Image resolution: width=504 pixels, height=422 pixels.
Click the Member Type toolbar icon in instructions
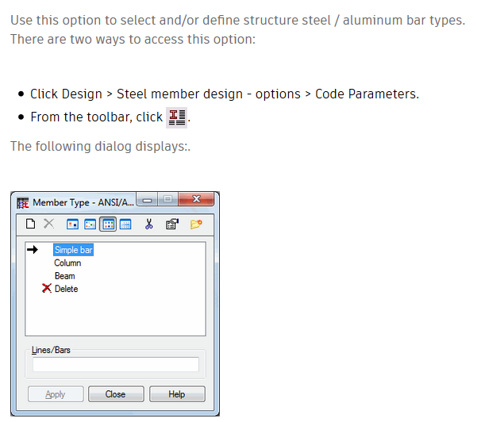click(177, 117)
